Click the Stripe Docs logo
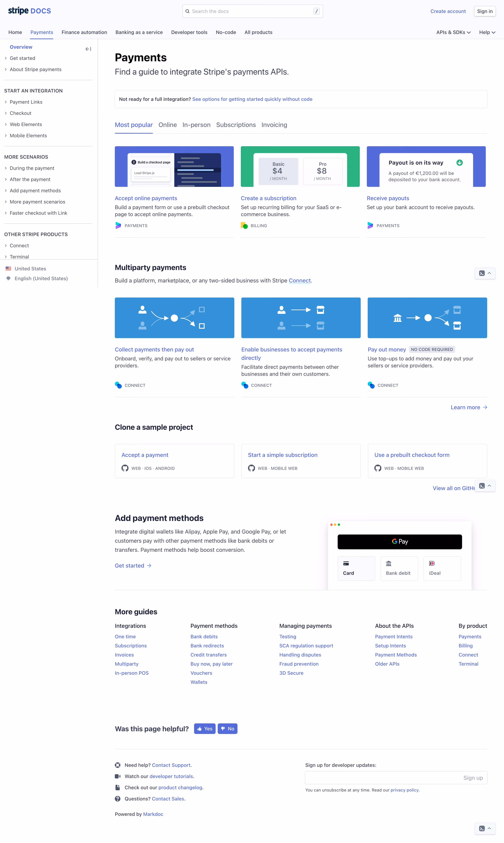 click(x=30, y=11)
